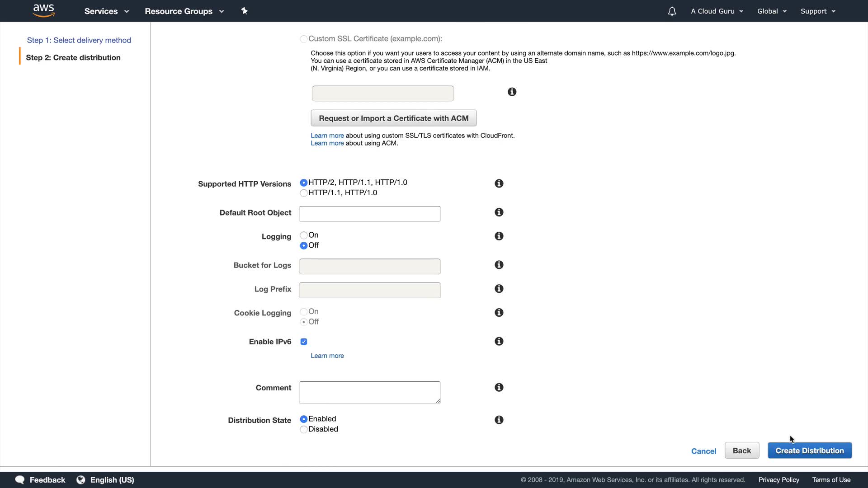
Task: Open the A Cloud Guru account menu
Action: (717, 11)
